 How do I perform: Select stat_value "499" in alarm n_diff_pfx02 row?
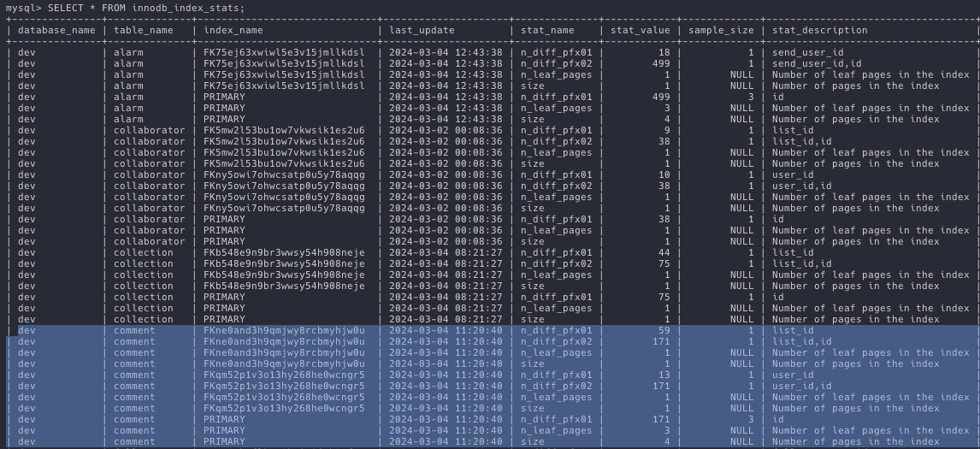pos(661,64)
